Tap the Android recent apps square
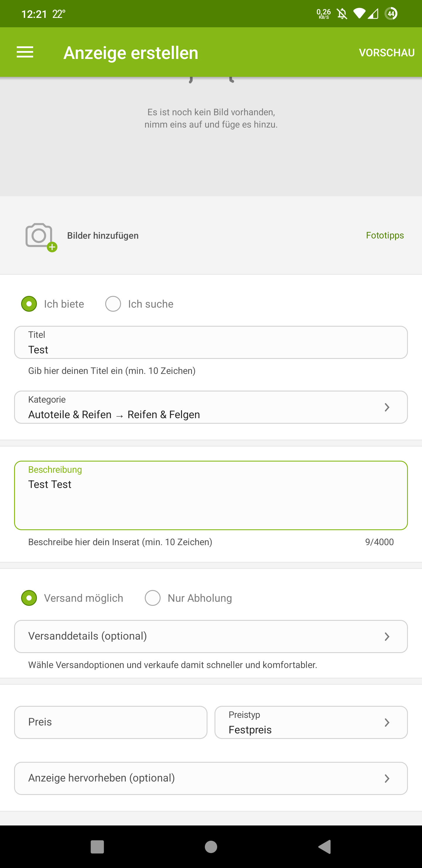The height and width of the screenshot is (868, 422). click(x=97, y=846)
